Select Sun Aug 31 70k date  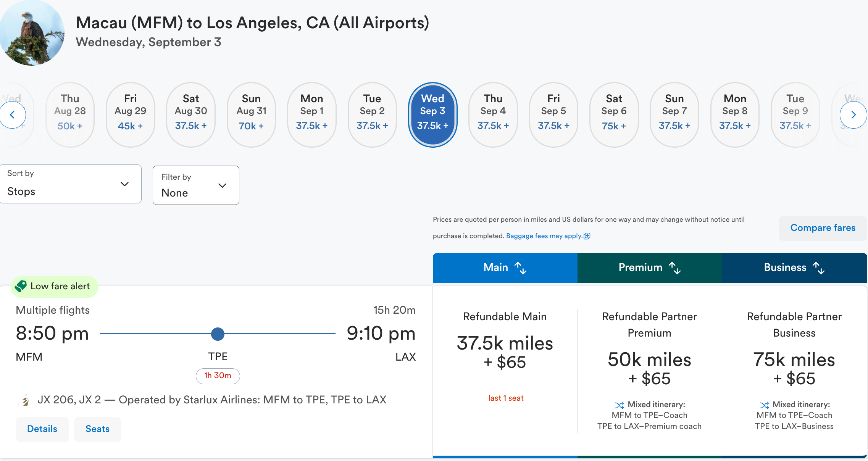[x=251, y=115]
